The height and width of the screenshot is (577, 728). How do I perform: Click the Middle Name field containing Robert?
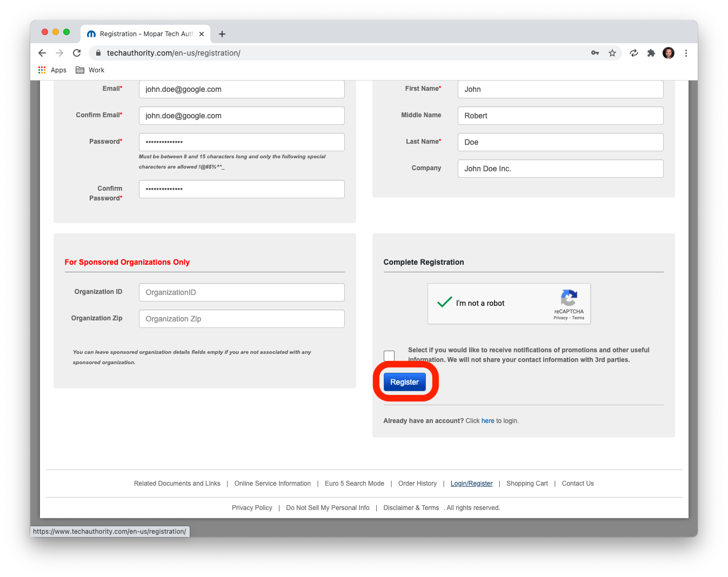coord(560,116)
